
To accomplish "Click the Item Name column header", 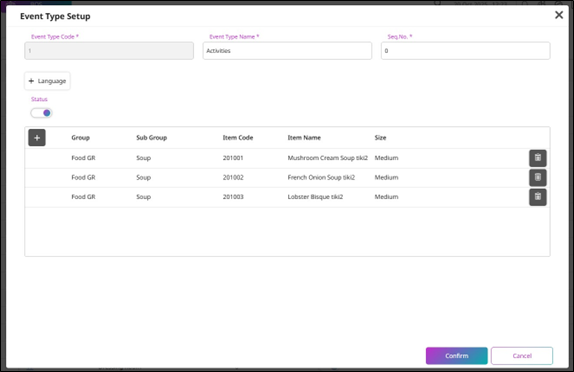I will pos(304,138).
